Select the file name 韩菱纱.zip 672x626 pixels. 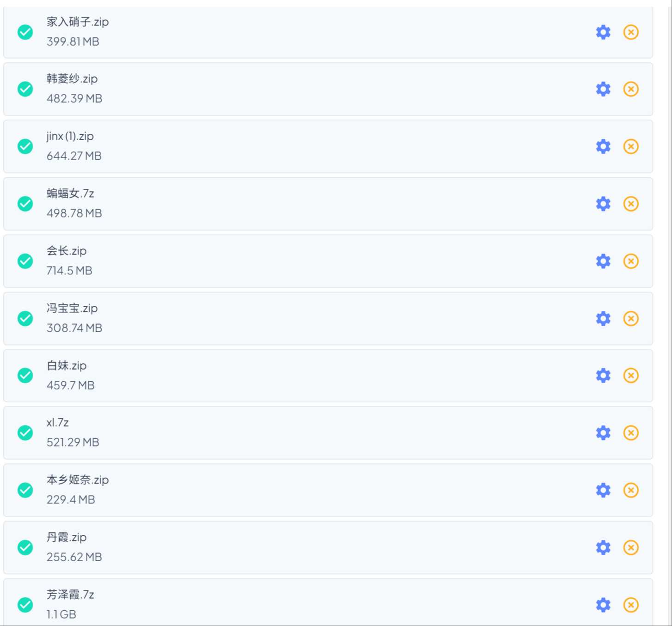72,79
